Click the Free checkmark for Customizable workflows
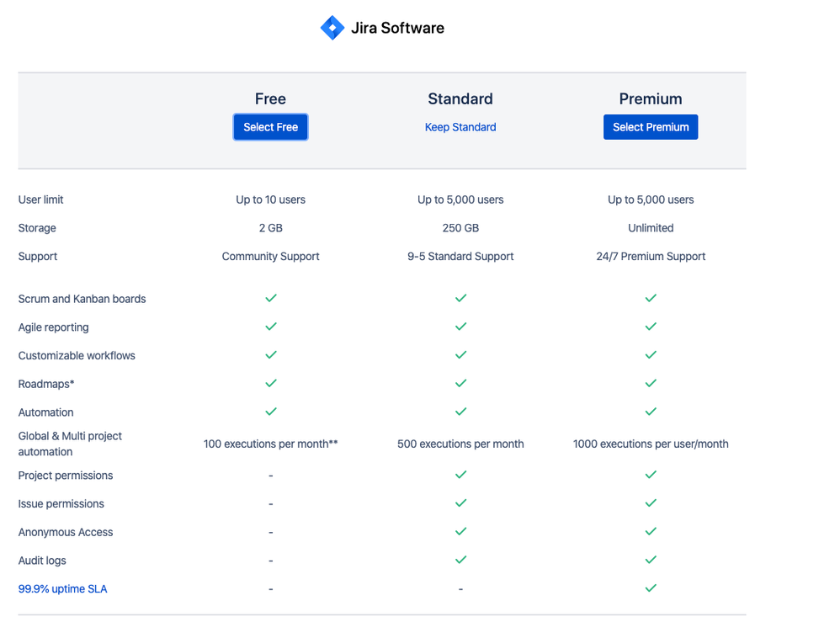Image resolution: width=840 pixels, height=622 pixels. 271,354
